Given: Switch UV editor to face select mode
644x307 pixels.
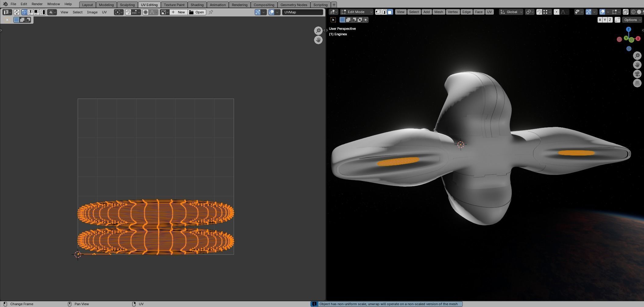Looking at the screenshot, I should [x=36, y=12].
